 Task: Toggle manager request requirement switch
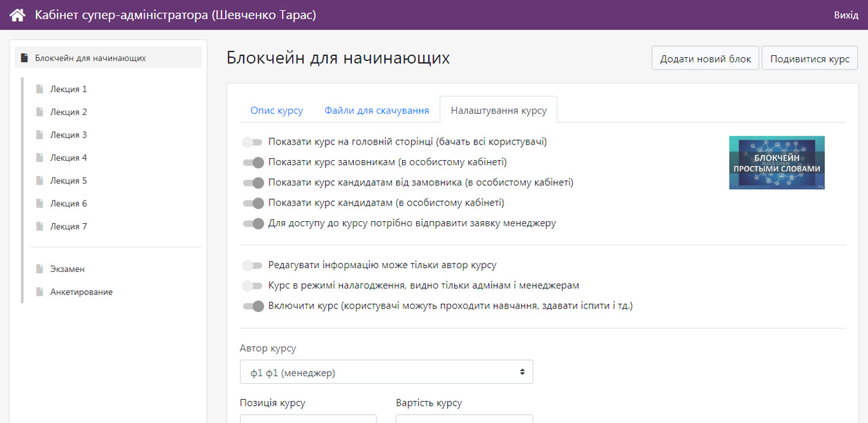(253, 224)
